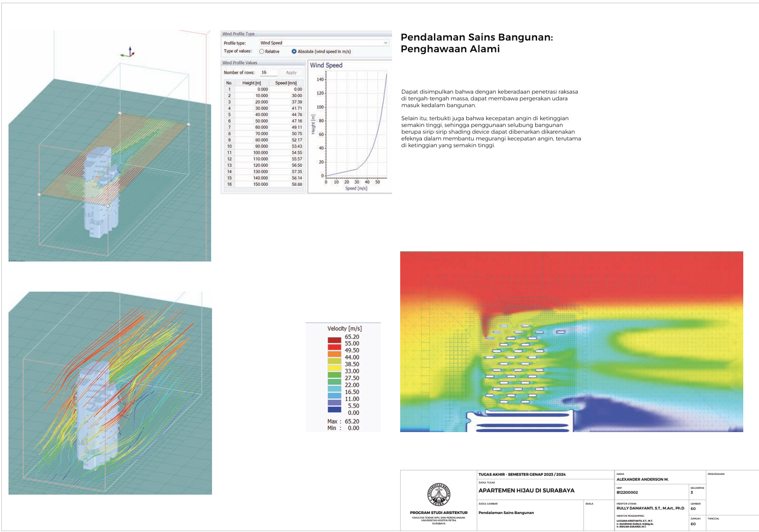The width and height of the screenshot is (759, 532).
Task: Click the yellow 33.00 velocity legend swatch
Action: pos(334,368)
